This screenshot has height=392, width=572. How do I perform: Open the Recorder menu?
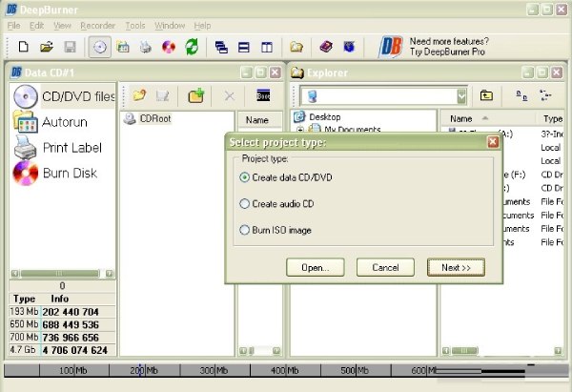coord(98,26)
